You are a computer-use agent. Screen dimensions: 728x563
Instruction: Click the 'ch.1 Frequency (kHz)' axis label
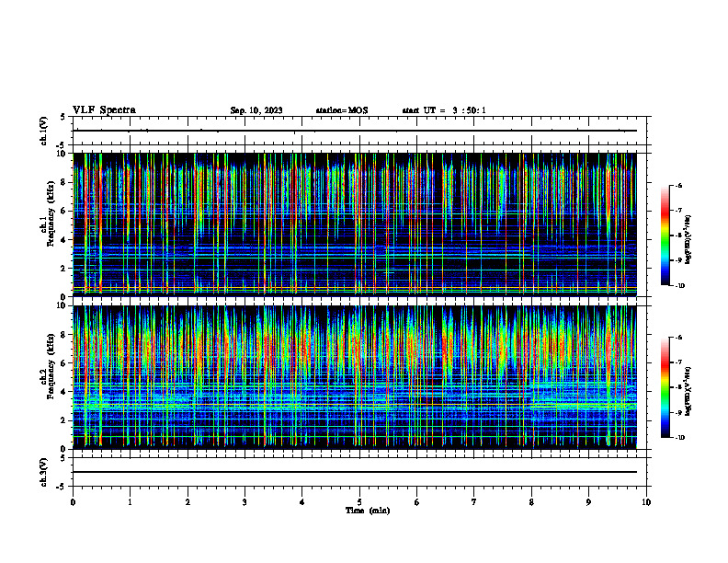point(48,213)
